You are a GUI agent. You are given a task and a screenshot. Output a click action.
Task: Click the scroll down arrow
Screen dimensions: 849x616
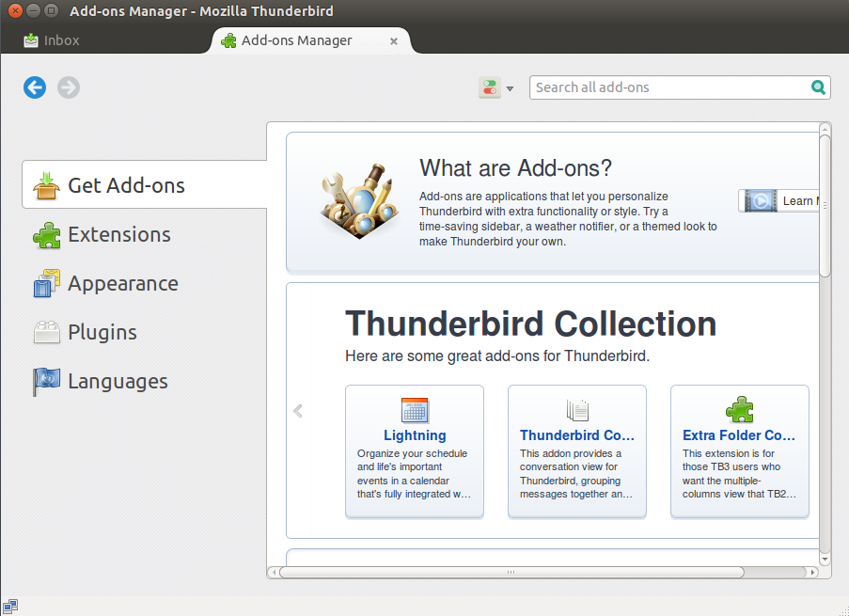(x=825, y=560)
